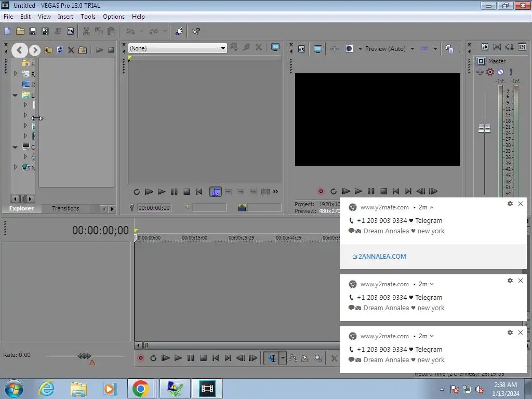The height and width of the screenshot is (399, 532).
Task: Switch to the Transitions tab
Action: point(65,208)
